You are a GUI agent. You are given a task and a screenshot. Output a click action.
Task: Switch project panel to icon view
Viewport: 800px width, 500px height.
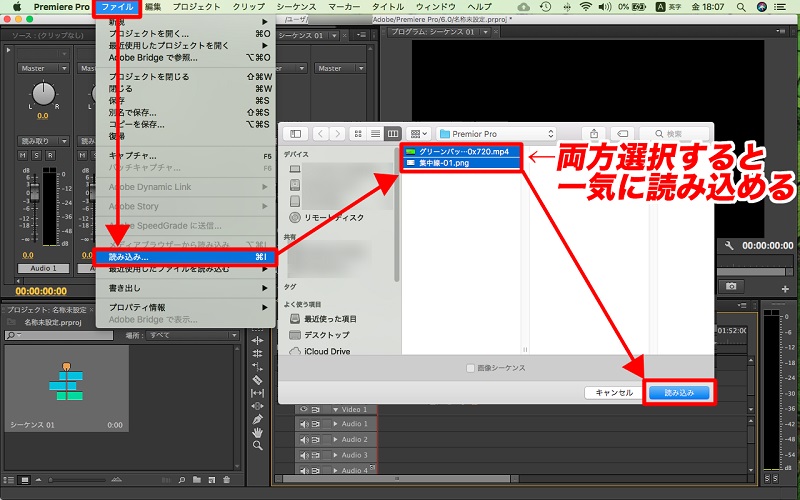24,480
